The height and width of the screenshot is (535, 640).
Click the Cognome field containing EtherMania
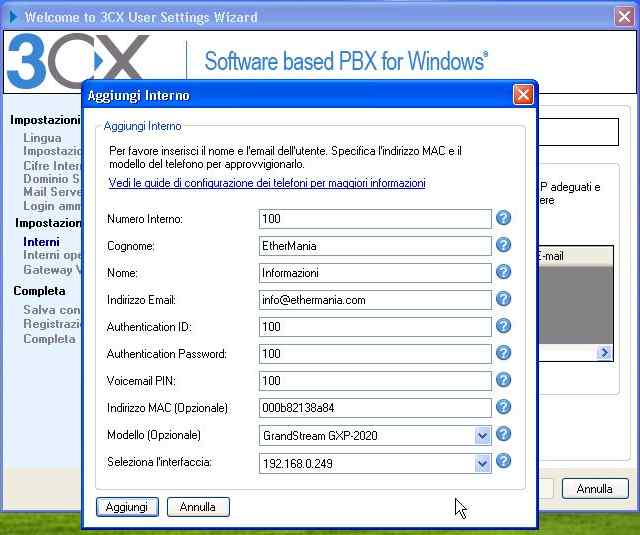375,246
